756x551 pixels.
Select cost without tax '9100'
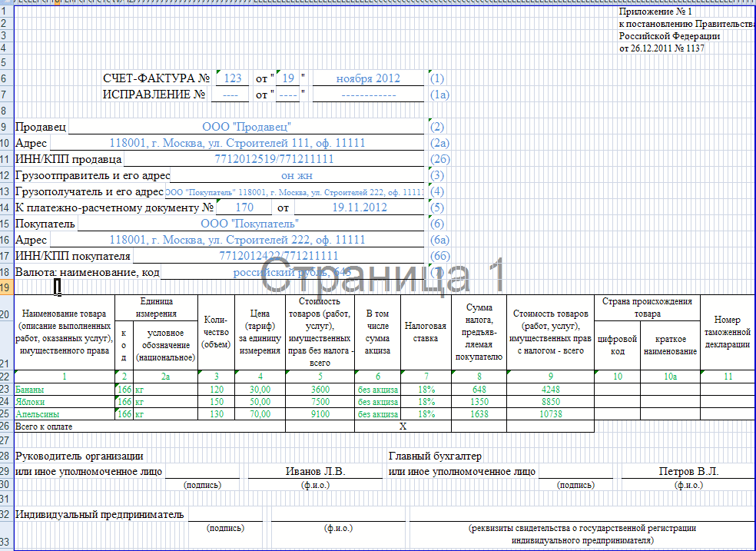click(320, 414)
